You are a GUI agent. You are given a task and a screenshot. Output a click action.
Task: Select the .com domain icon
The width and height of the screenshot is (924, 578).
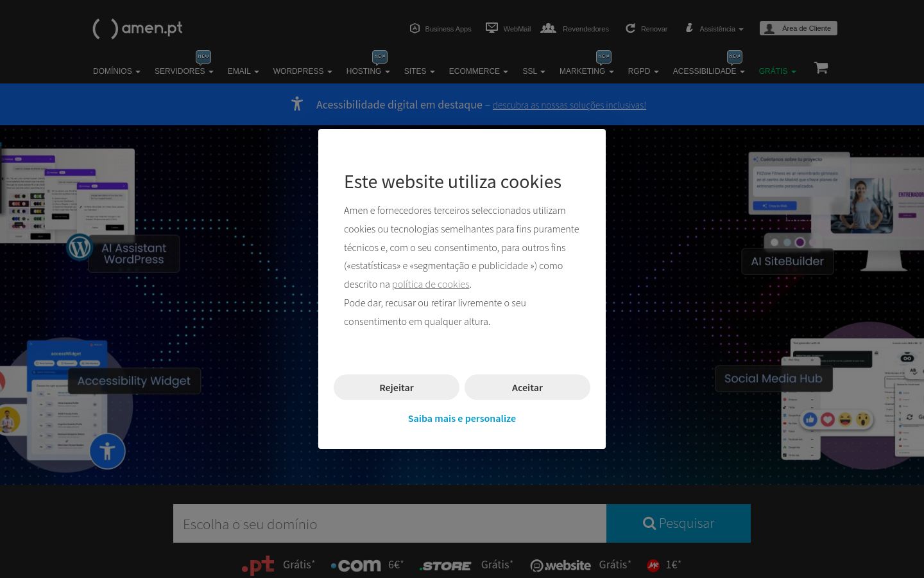pyautogui.click(x=355, y=565)
